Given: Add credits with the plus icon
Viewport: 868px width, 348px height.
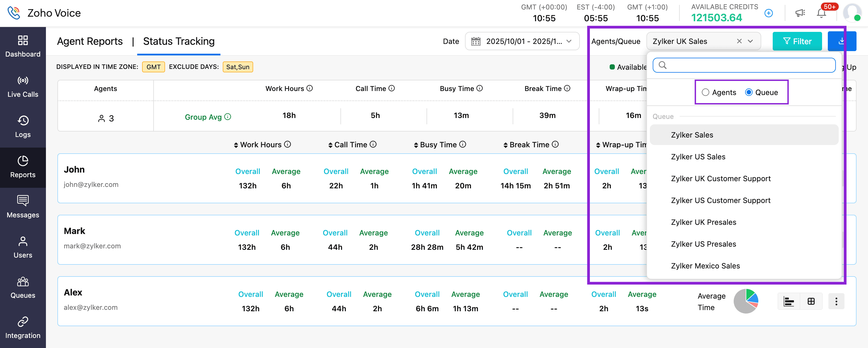Looking at the screenshot, I should coord(769,13).
